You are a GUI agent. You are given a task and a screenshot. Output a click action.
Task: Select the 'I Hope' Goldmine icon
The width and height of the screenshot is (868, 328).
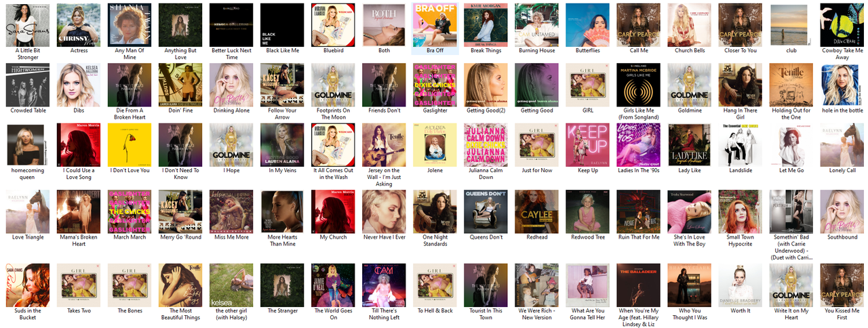(x=231, y=144)
